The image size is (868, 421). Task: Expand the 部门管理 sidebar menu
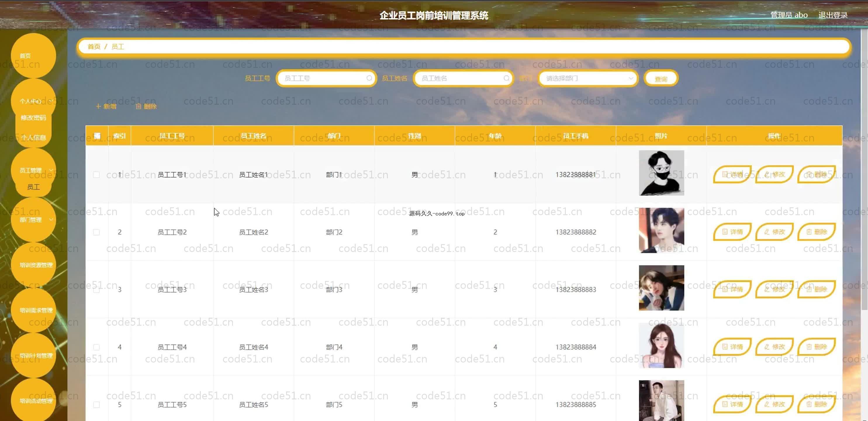click(34, 220)
